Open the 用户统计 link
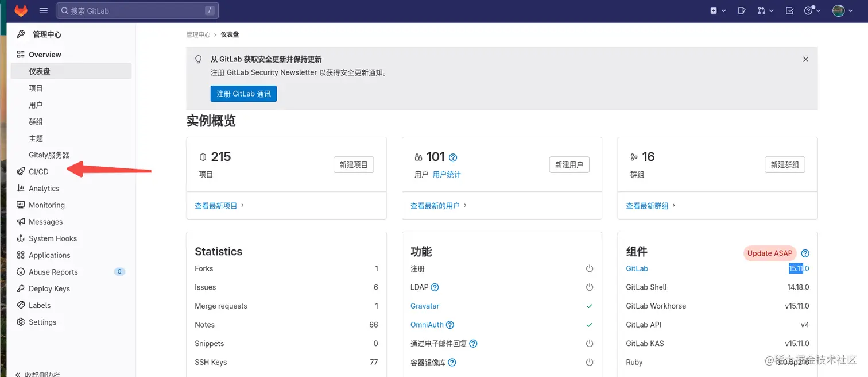Image resolution: width=868 pixels, height=377 pixels. pos(447,174)
